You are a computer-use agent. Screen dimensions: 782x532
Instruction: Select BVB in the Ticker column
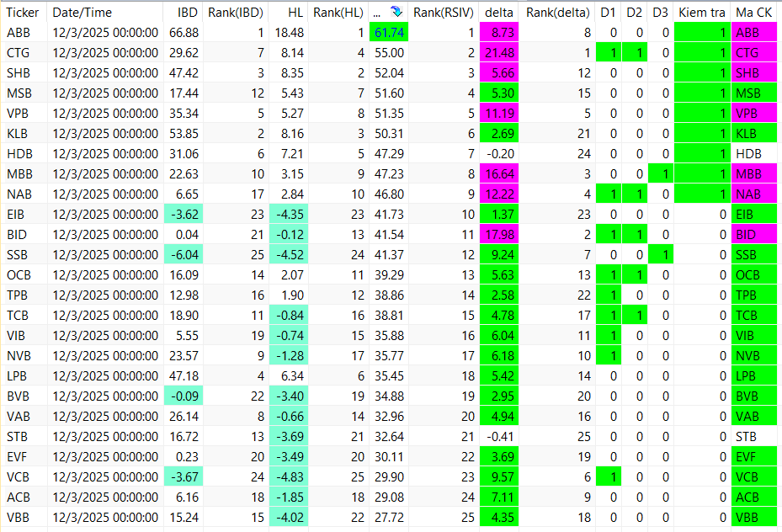(18, 396)
